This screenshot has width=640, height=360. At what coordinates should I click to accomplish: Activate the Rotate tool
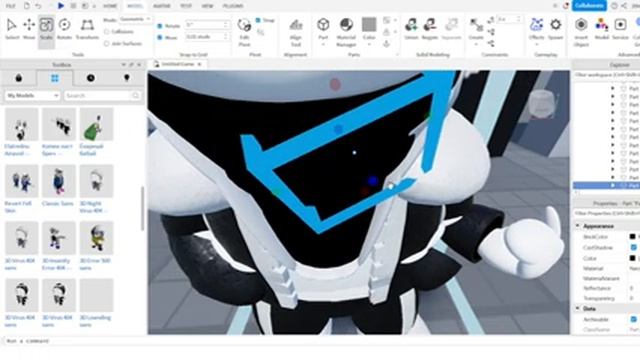(x=64, y=29)
